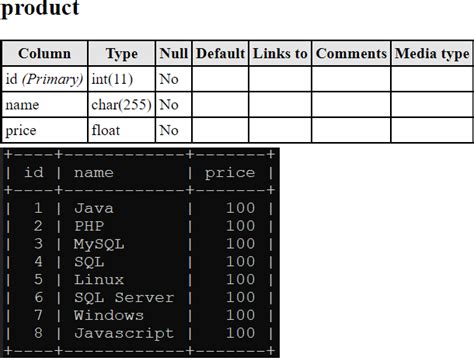Click the product heading
Screen dimensions: 474x361
pos(40,7)
